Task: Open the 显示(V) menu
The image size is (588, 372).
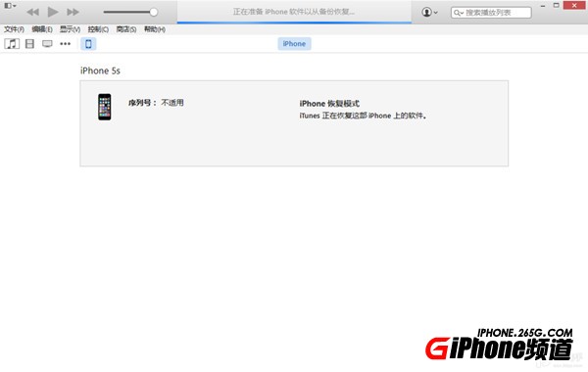Action: pos(70,29)
